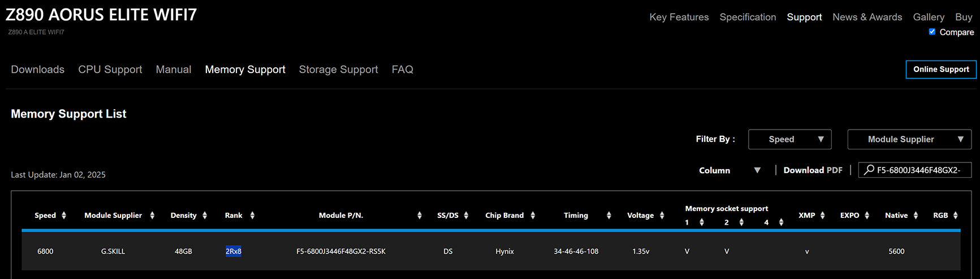Sort by Density column arrows
Screen dimensions: 980x279
coord(205,216)
